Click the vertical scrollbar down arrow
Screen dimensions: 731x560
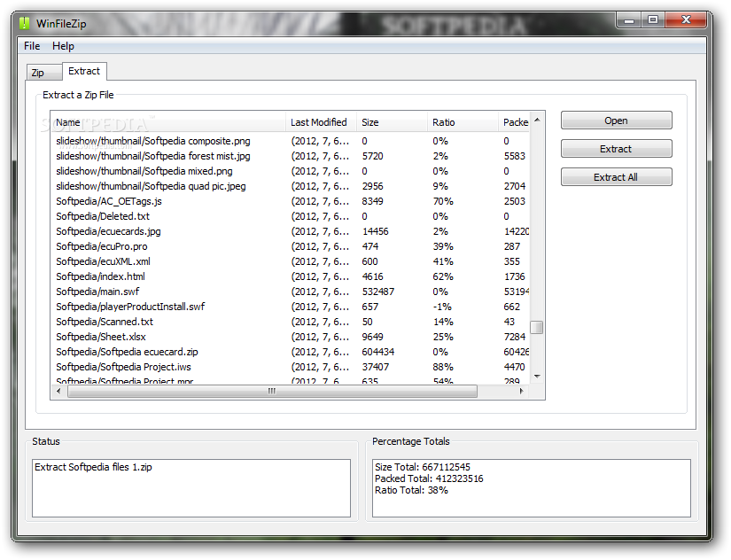click(537, 376)
